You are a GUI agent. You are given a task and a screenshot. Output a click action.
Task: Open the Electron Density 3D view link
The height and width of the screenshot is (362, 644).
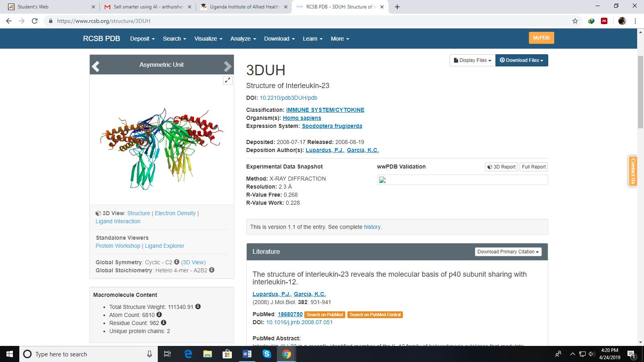pyautogui.click(x=175, y=213)
